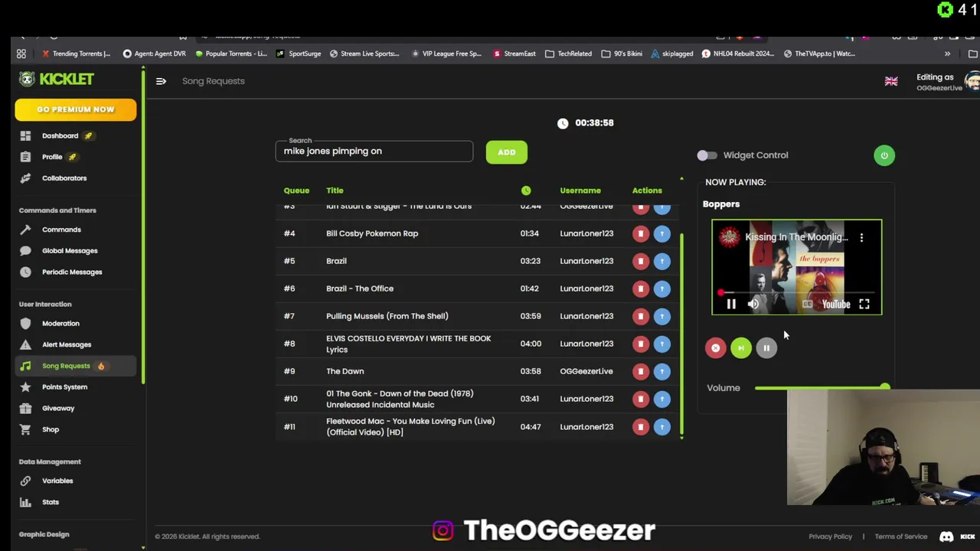Image resolution: width=980 pixels, height=551 pixels.
Task: Delete The Gonk - Dawn of the Dead request
Action: (641, 399)
